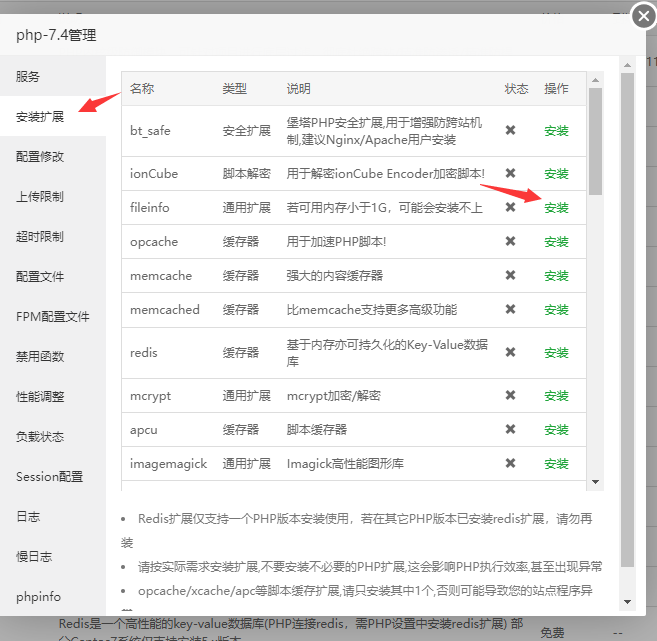
Task: Click 免费 label in background window
Action: pyautogui.click(x=552, y=632)
